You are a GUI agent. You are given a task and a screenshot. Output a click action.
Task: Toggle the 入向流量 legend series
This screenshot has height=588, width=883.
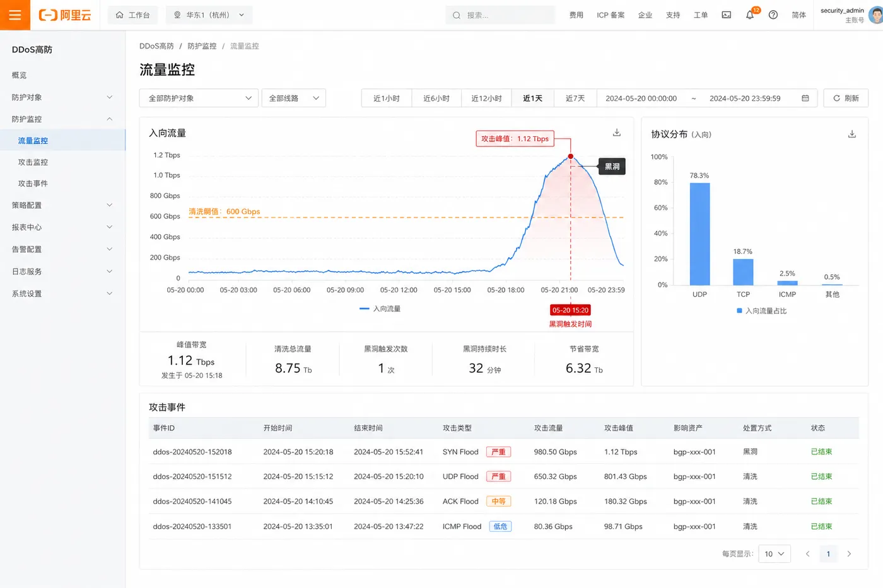[x=380, y=309]
